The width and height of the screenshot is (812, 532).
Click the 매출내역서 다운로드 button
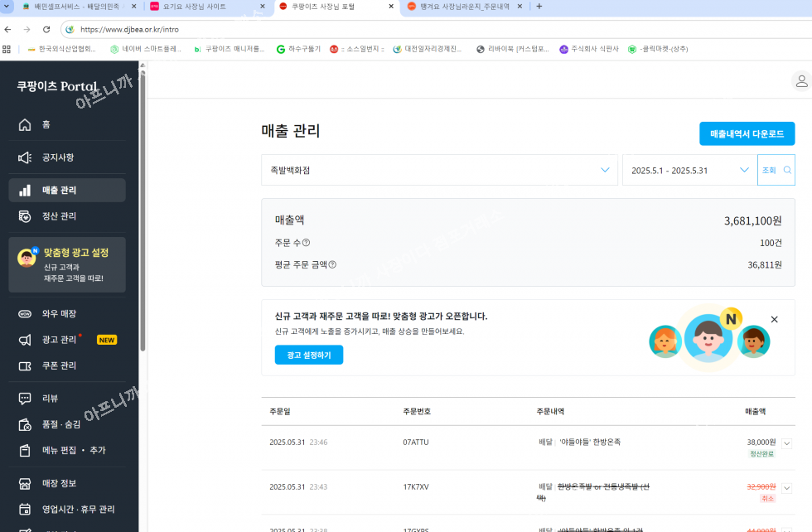tap(747, 133)
